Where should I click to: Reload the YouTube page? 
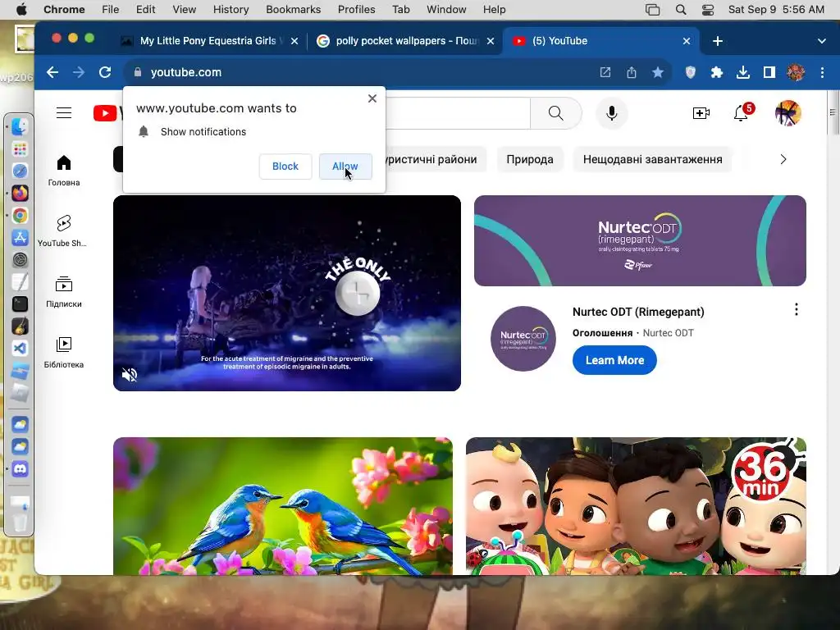pos(105,72)
